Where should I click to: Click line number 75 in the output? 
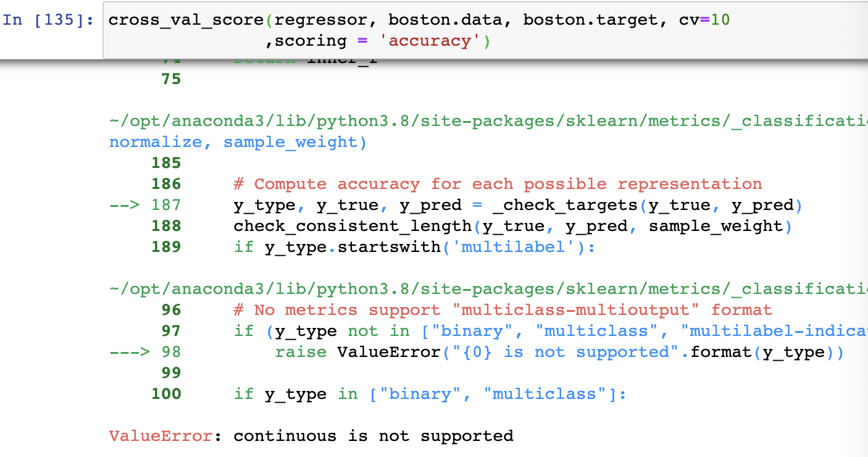pos(171,79)
